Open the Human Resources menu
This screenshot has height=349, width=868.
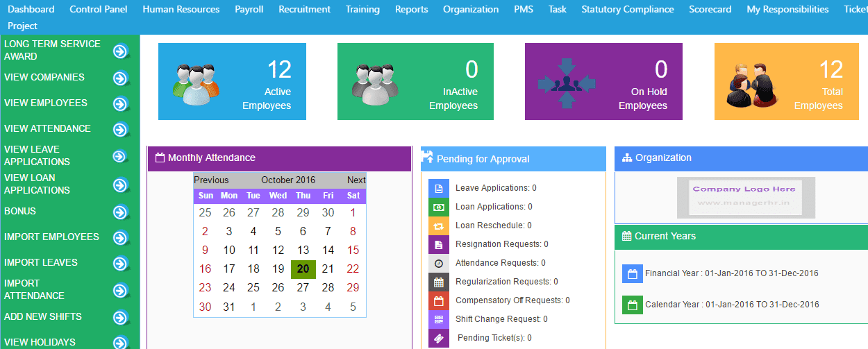(x=181, y=9)
